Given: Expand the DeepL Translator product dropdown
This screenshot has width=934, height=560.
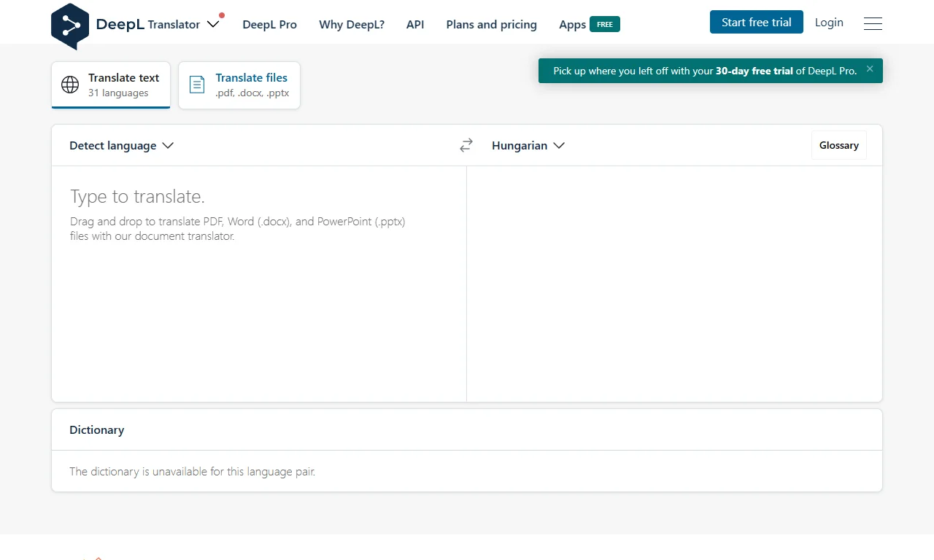Looking at the screenshot, I should coord(213,24).
